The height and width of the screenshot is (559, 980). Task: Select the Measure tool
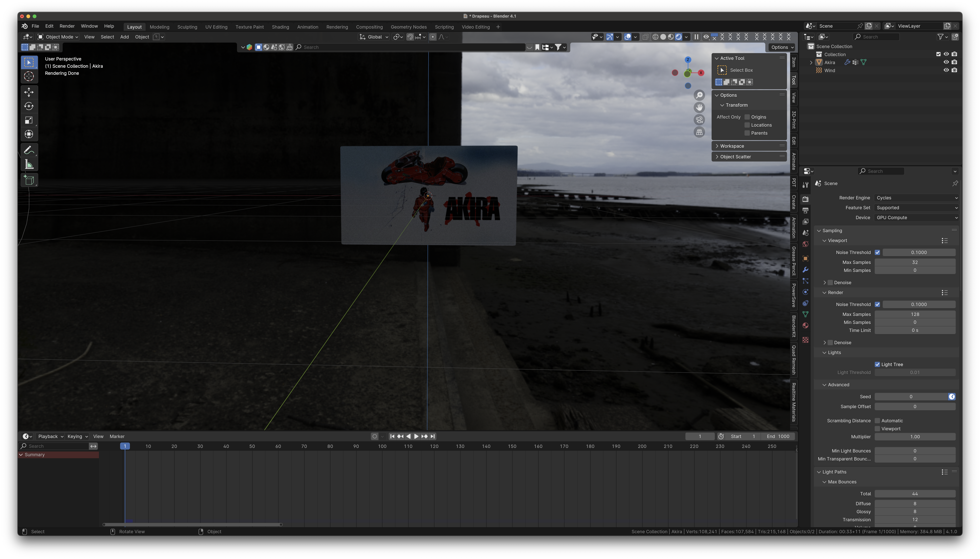click(x=29, y=164)
